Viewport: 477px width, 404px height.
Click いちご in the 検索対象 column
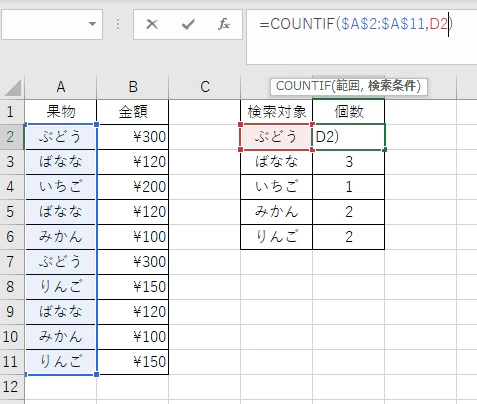276,187
